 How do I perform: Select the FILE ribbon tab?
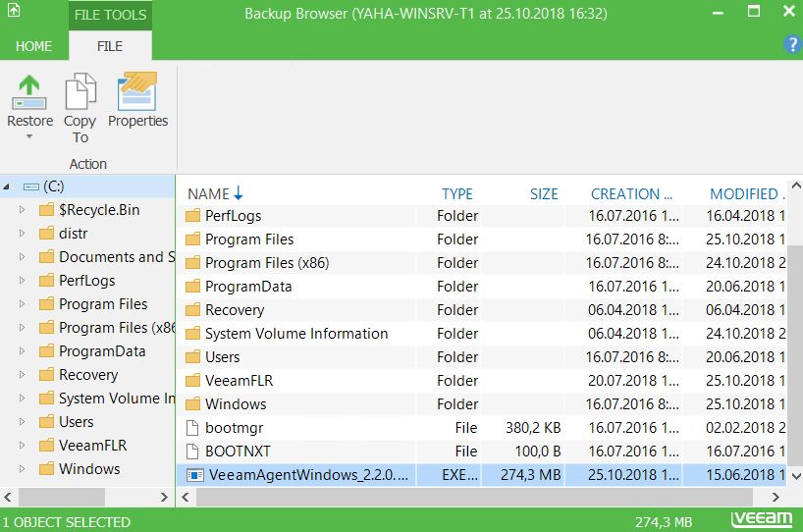click(110, 46)
